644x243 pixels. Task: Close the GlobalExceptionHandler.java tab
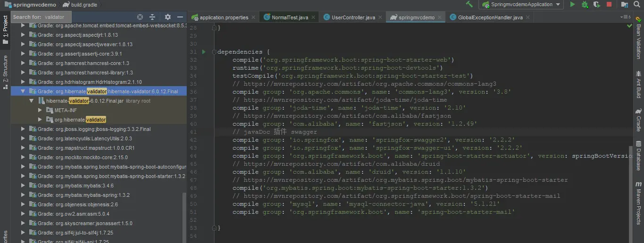pos(528,17)
